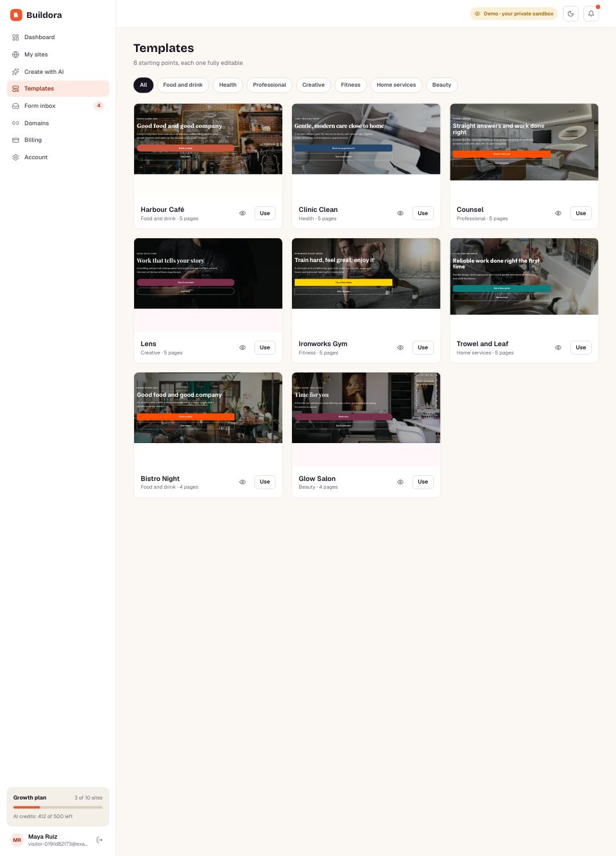Preview Harbour Café with the eye icon

click(x=243, y=213)
